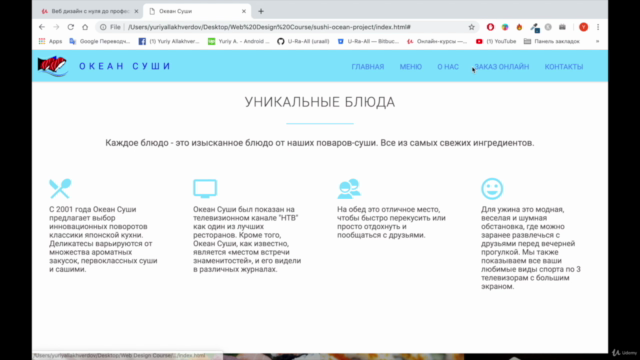The width and height of the screenshot is (640, 360).
Task: Click the Каждое блюдо subtitle sentence
Action: (320, 143)
